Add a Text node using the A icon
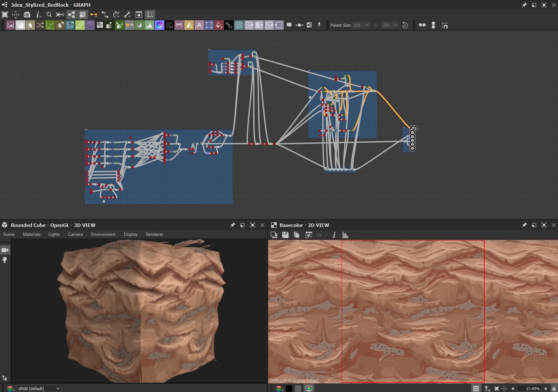The width and height of the screenshot is (558, 392). [199, 25]
